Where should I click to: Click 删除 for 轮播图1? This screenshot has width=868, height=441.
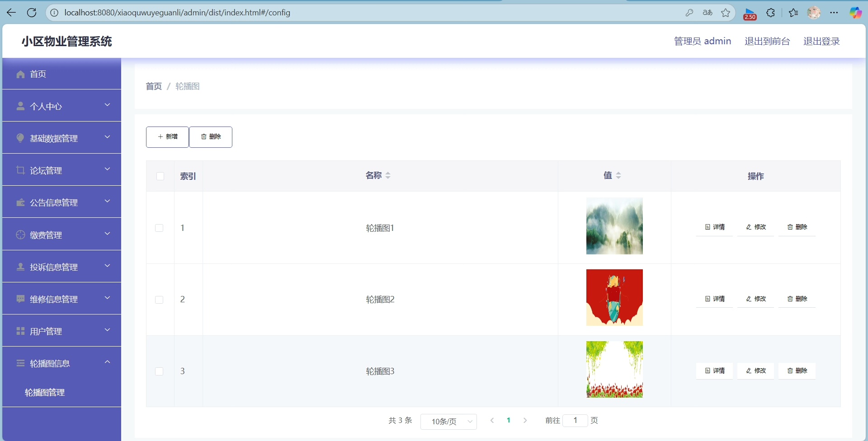[797, 227]
